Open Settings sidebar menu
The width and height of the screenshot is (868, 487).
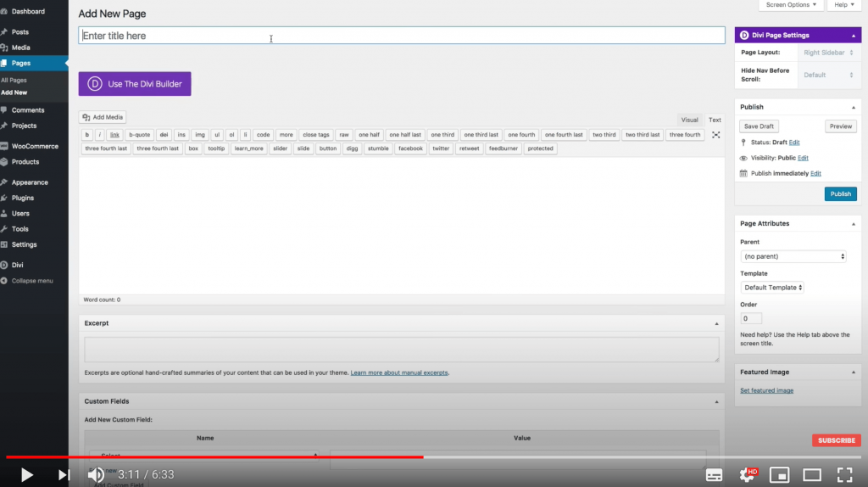click(25, 244)
